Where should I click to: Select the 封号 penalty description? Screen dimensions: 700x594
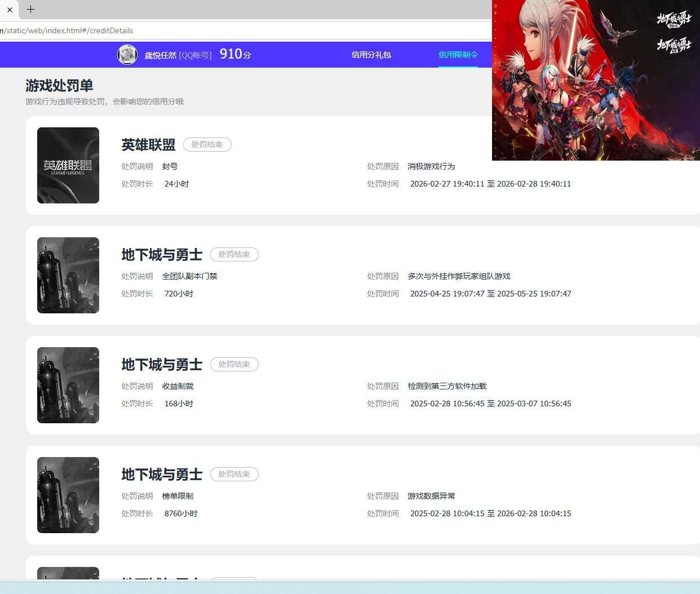pyautogui.click(x=170, y=166)
